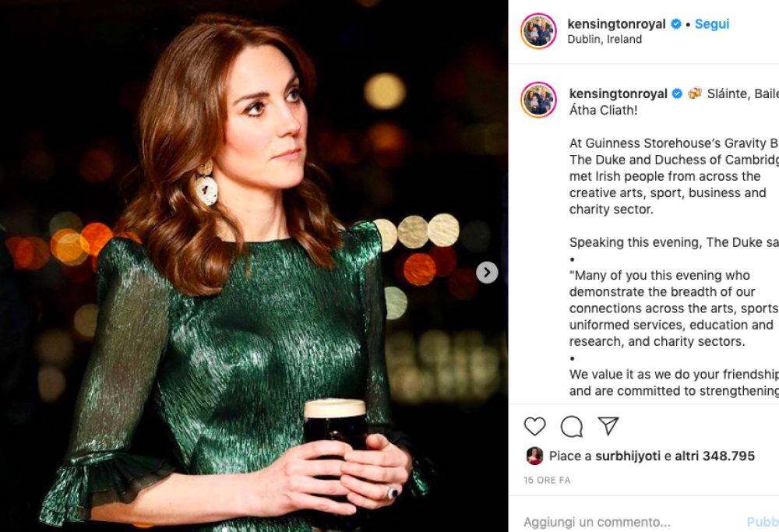Image resolution: width=779 pixels, height=532 pixels.
Task: Click the verified badge next to kensingtonroyal header
Action: (675, 24)
